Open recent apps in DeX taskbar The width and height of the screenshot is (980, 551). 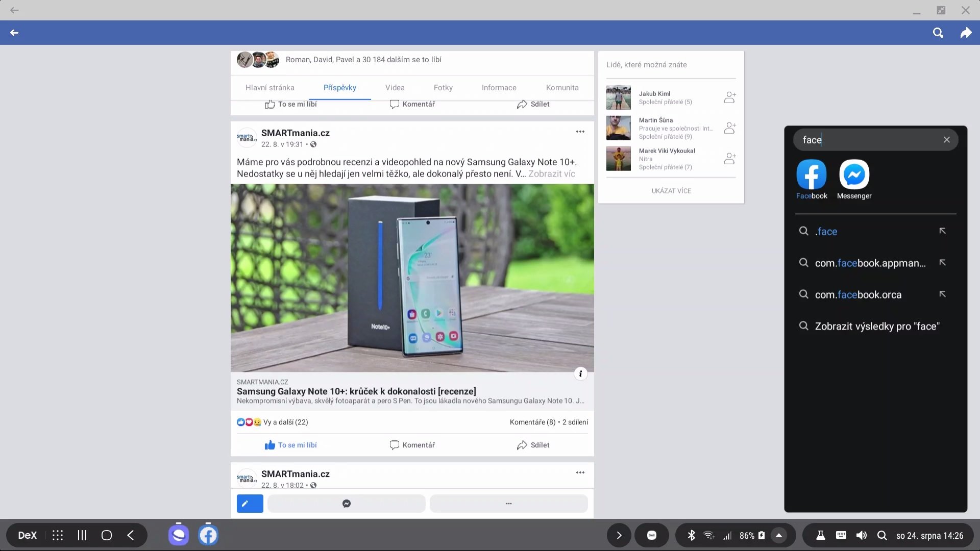tap(82, 535)
